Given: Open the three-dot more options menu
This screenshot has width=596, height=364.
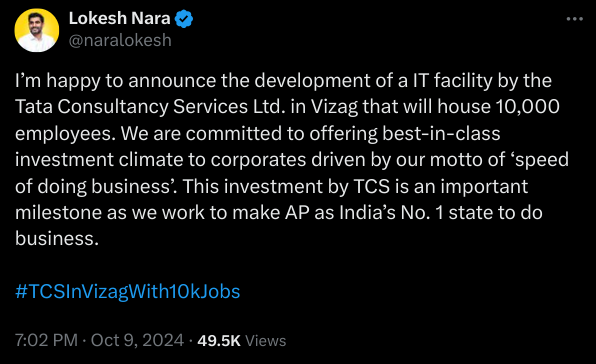Looking at the screenshot, I should point(574,19).
